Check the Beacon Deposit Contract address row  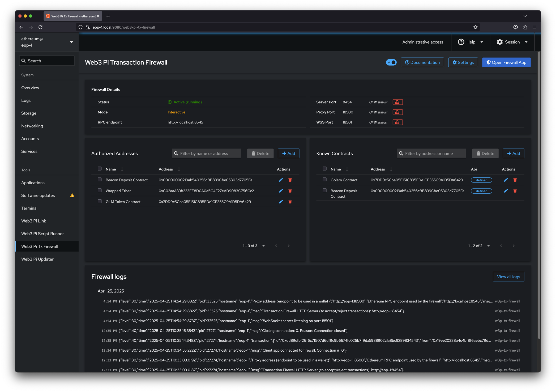coord(100,180)
